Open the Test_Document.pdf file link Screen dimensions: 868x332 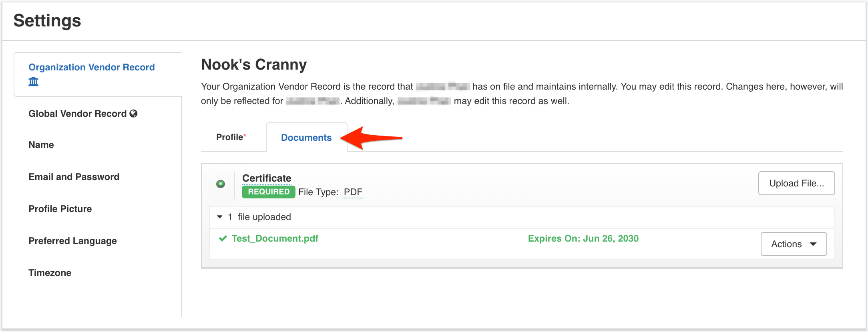click(x=275, y=238)
